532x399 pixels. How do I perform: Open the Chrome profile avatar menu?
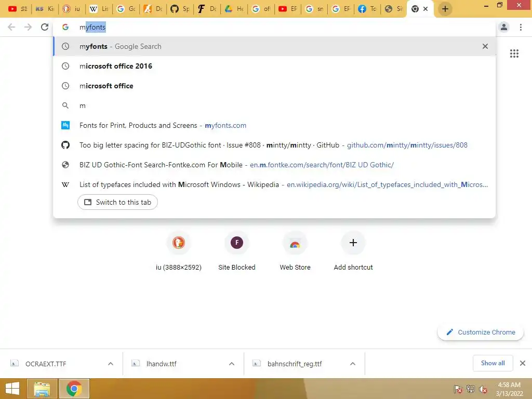[x=504, y=27]
